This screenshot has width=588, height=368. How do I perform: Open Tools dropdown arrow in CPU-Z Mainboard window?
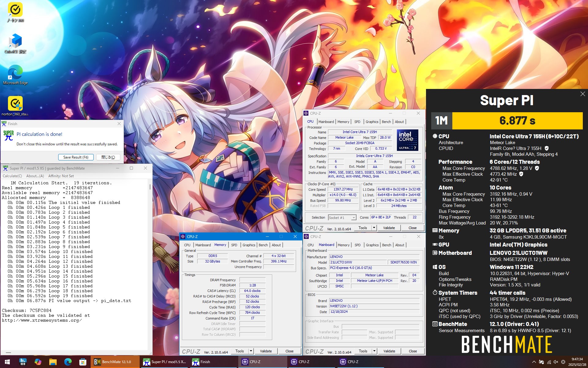(x=374, y=351)
